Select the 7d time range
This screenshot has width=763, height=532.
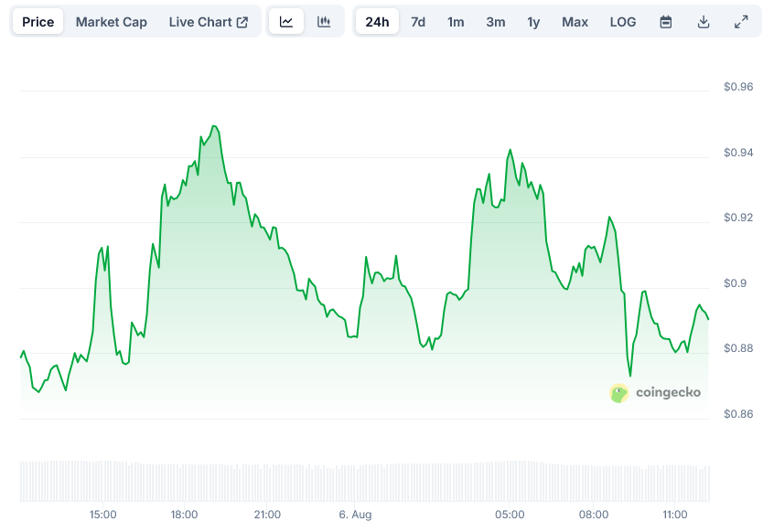click(418, 22)
